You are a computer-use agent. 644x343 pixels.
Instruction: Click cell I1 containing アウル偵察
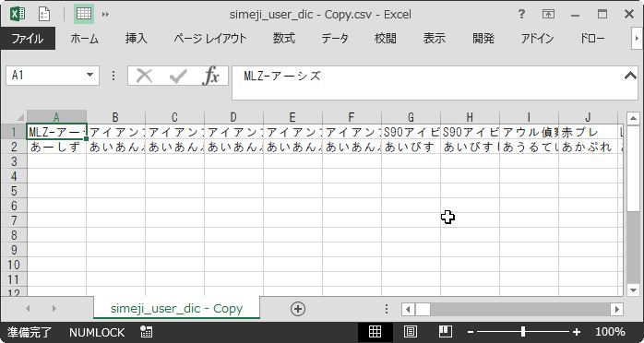click(529, 132)
